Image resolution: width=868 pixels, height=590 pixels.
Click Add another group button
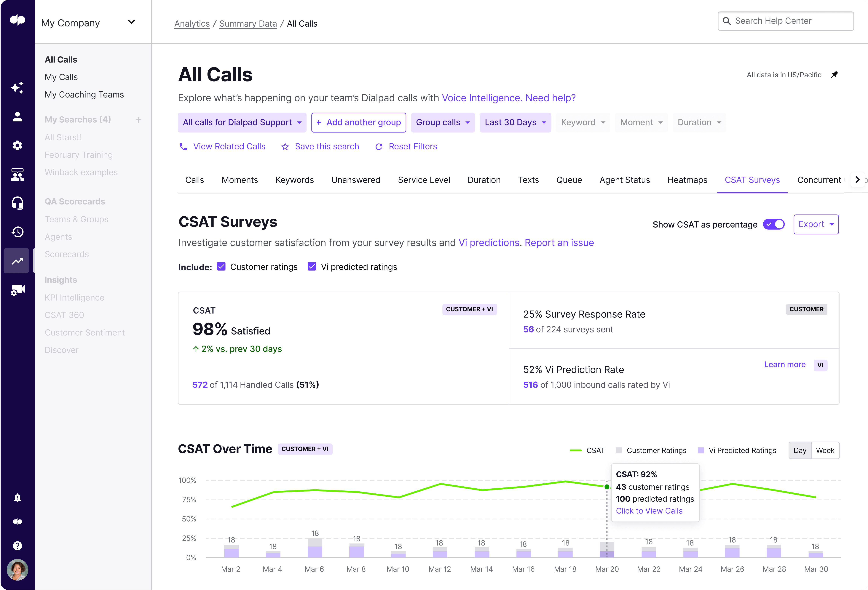tap(359, 122)
